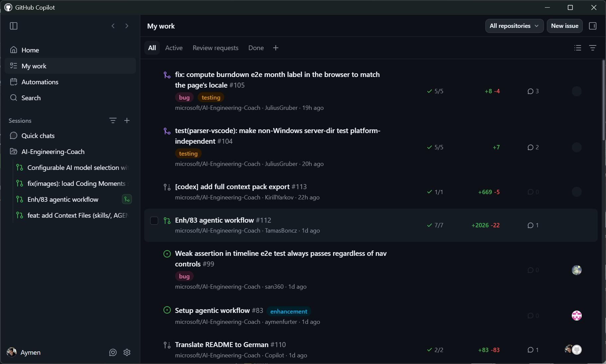Screen dimensions: 606x364
Task: Open the list display options icon
Action: (578, 48)
